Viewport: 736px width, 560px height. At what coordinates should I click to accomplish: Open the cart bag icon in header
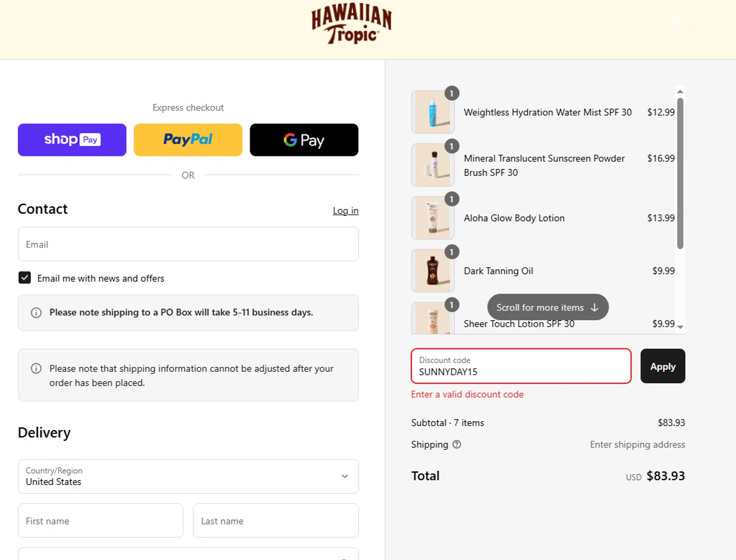pyautogui.click(x=677, y=23)
